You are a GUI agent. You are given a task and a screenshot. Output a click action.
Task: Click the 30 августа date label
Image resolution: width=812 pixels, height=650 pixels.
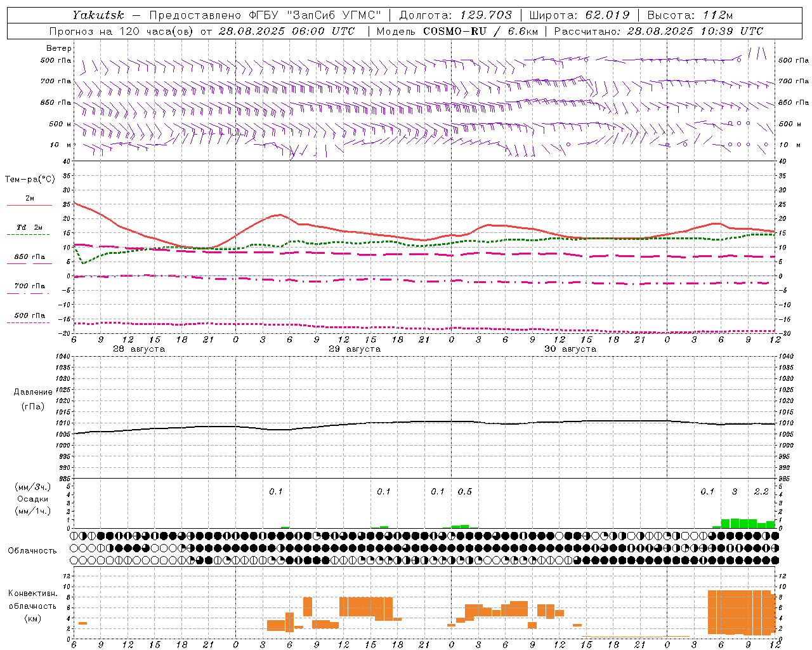(x=570, y=349)
